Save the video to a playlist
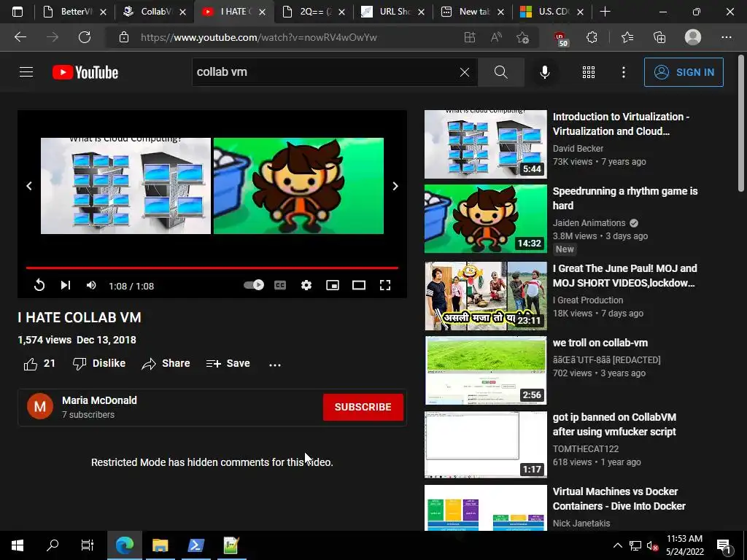 coord(228,363)
